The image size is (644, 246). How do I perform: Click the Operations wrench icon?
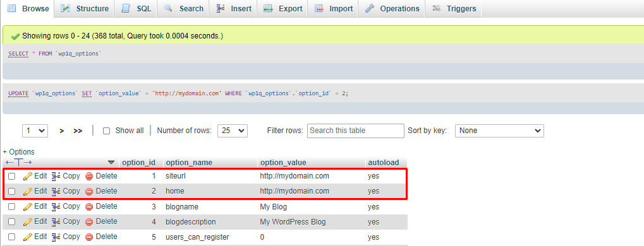coord(370,8)
